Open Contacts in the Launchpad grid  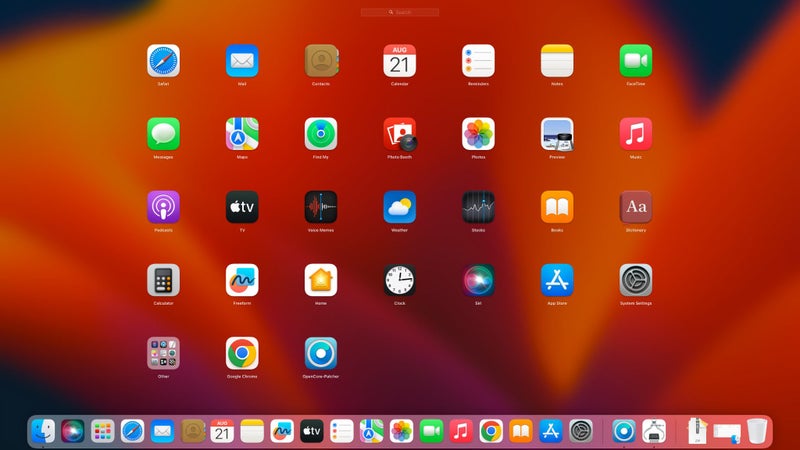(x=321, y=61)
